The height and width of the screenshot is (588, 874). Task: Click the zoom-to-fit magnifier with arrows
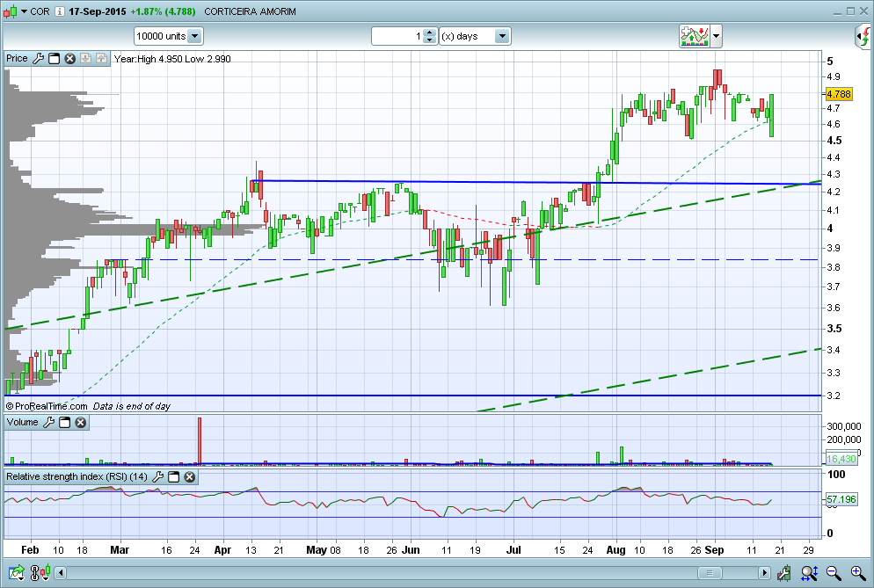coord(809,573)
